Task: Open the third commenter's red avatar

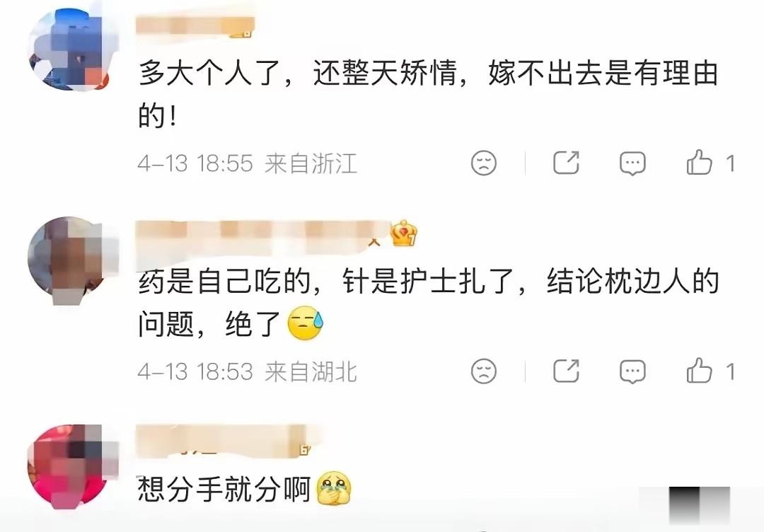Action: (73, 467)
